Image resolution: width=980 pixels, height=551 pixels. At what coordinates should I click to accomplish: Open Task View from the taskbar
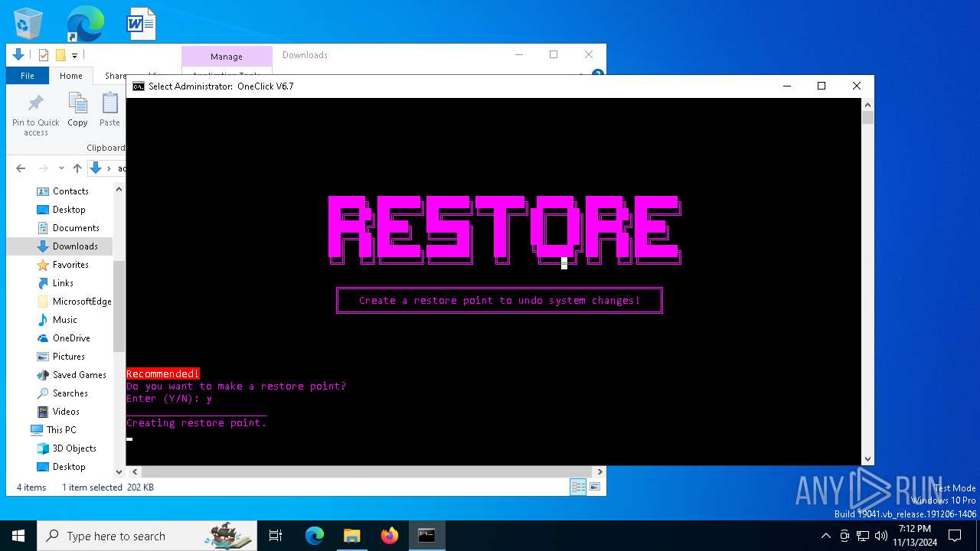276,536
